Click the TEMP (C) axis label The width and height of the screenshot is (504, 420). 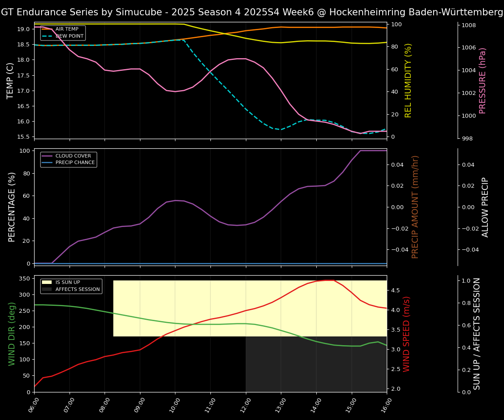10,80
